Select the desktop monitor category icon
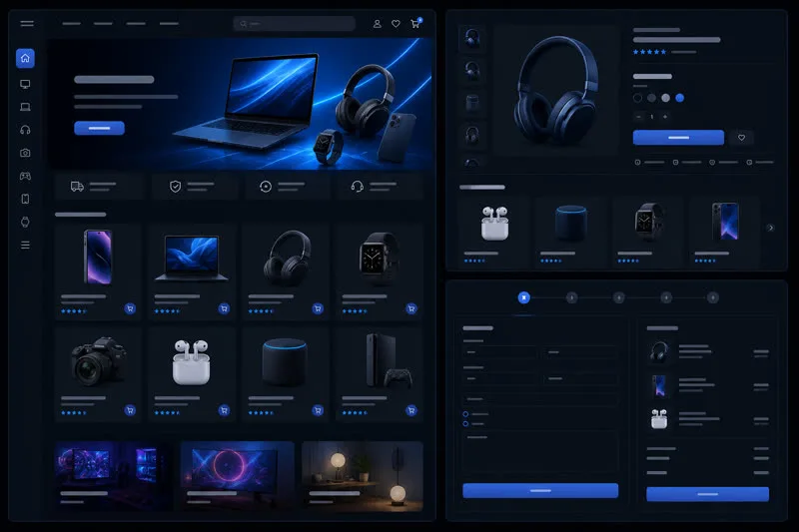Screen dimensions: 799x532 [25, 84]
